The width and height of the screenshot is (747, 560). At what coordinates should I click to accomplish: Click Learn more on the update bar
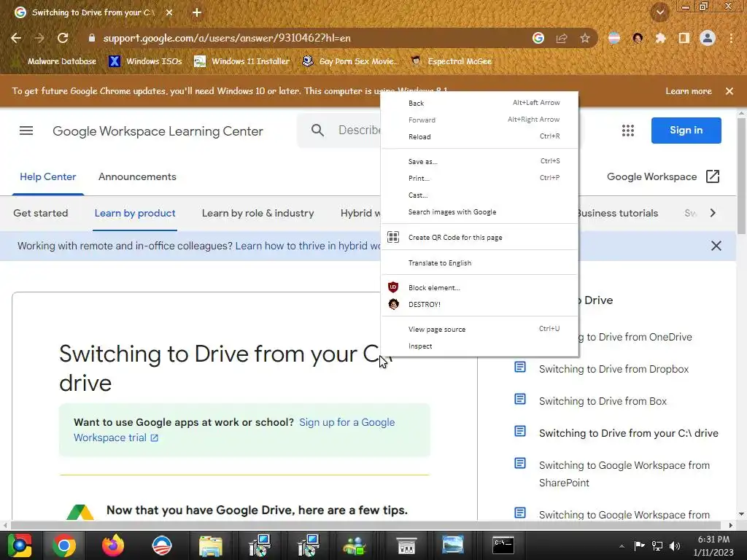point(689,91)
